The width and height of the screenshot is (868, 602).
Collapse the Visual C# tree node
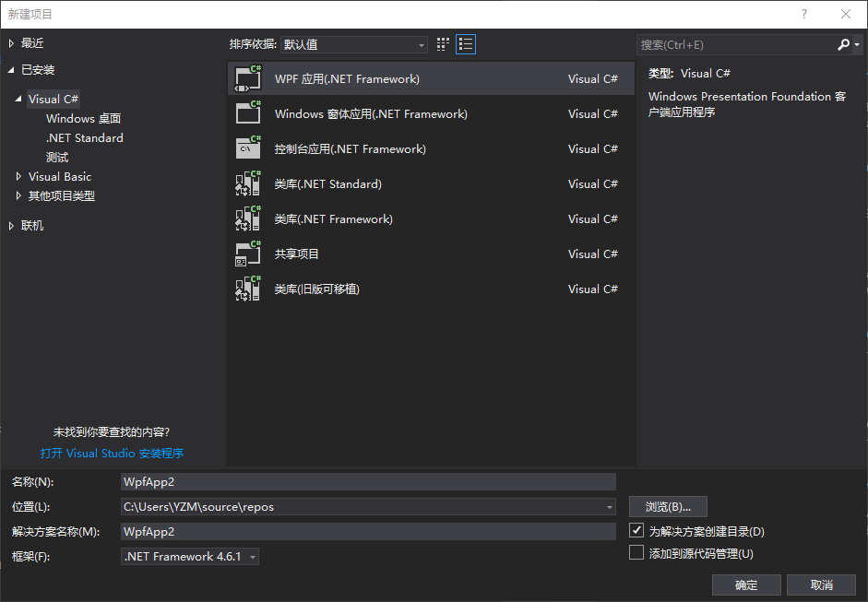tap(18, 99)
